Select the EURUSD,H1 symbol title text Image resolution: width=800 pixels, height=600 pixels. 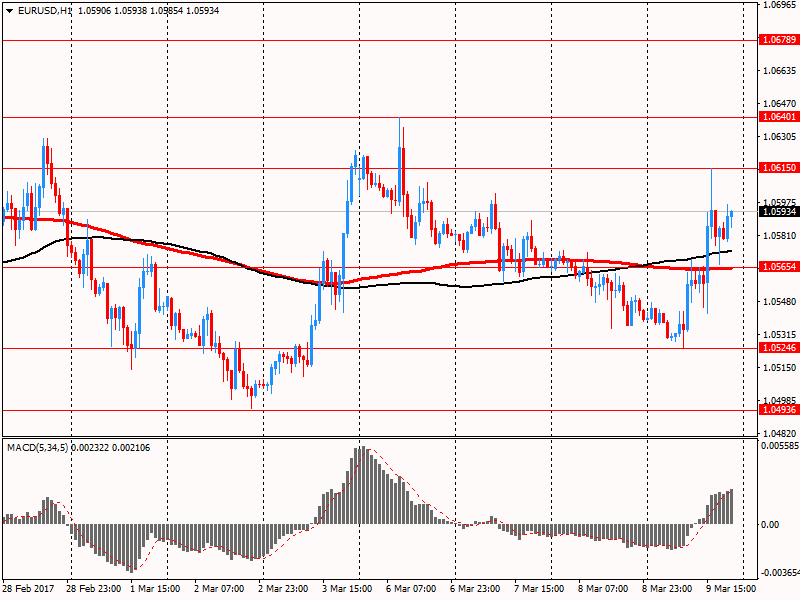[x=45, y=10]
